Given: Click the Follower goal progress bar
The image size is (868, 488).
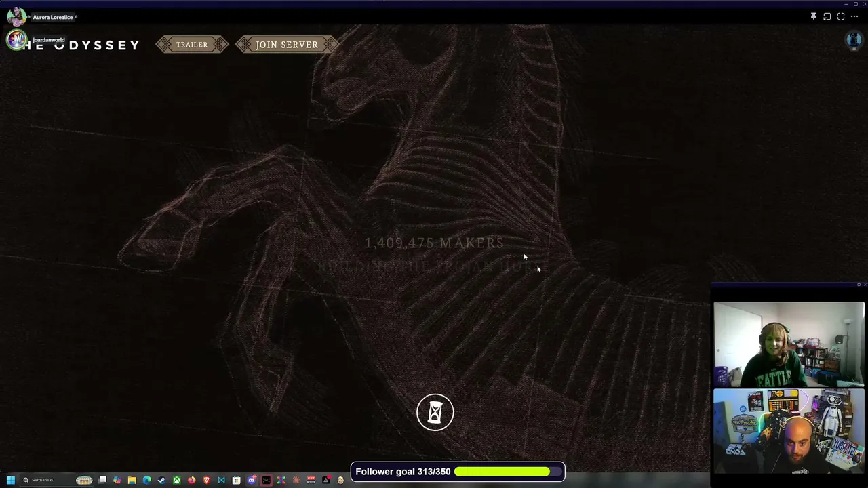Looking at the screenshot, I should coord(509,472).
